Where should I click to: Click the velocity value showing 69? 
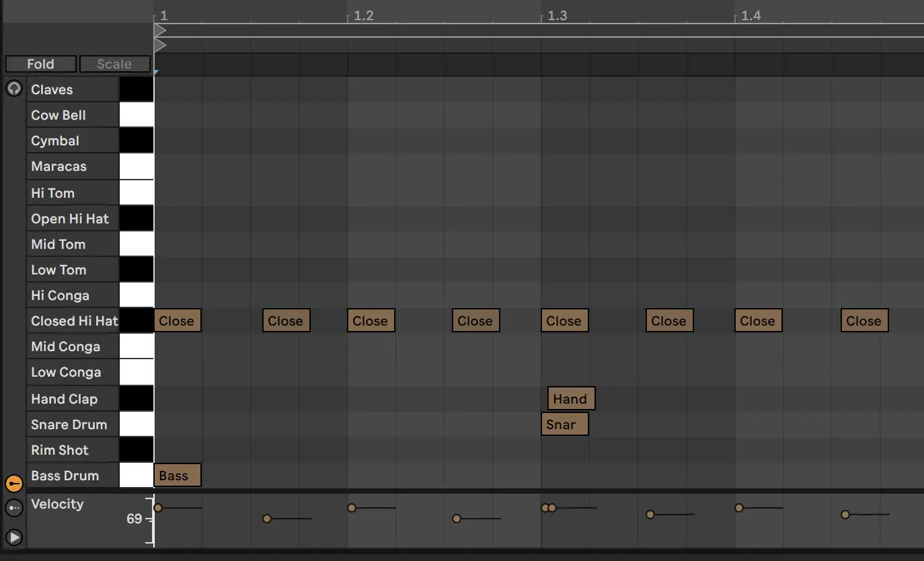(133, 519)
